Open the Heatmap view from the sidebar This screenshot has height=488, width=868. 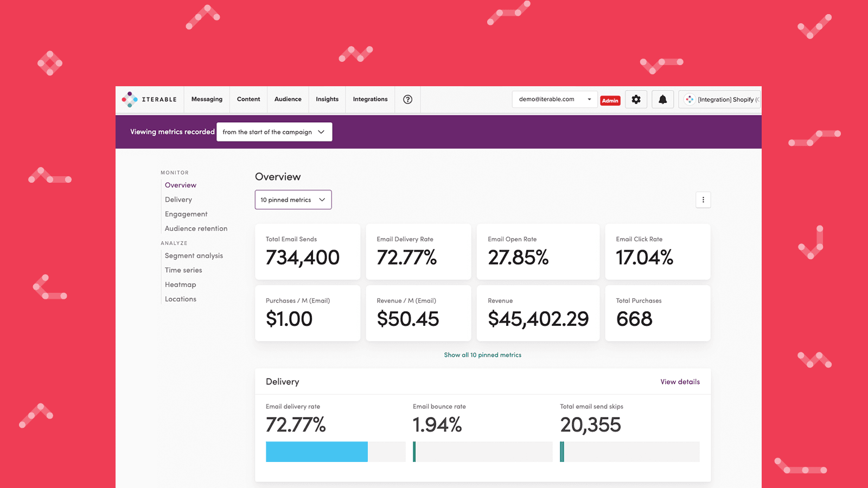(x=181, y=284)
